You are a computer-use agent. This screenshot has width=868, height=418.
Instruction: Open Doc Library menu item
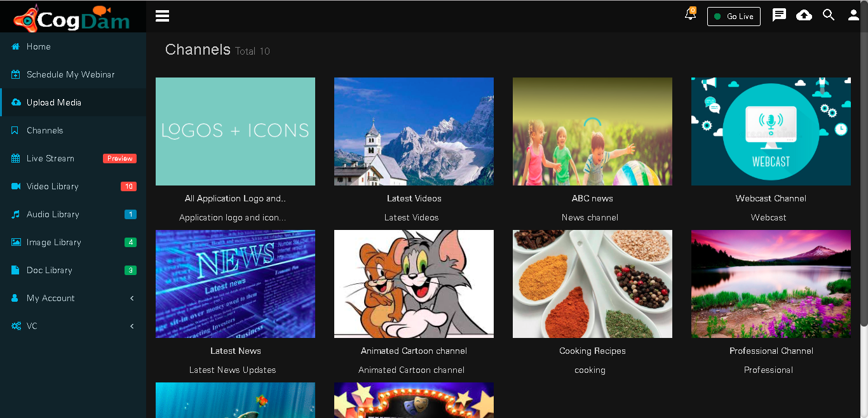[73, 270]
